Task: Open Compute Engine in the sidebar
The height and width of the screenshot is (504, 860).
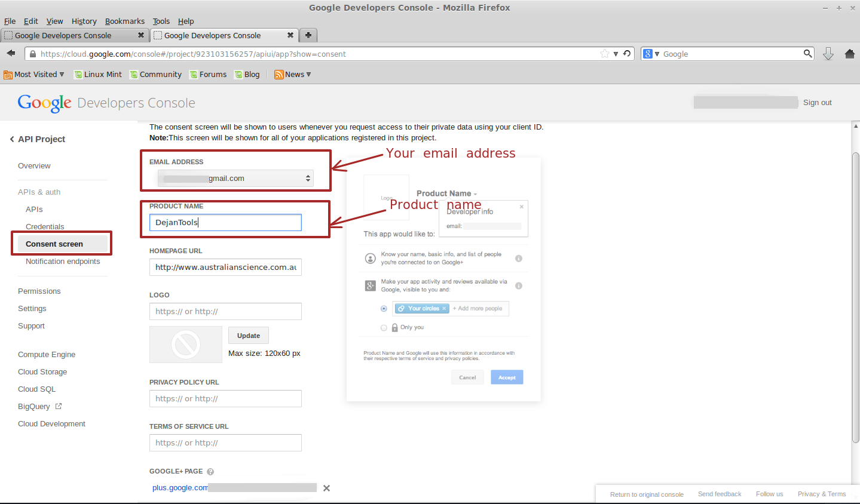Action: pyautogui.click(x=47, y=355)
